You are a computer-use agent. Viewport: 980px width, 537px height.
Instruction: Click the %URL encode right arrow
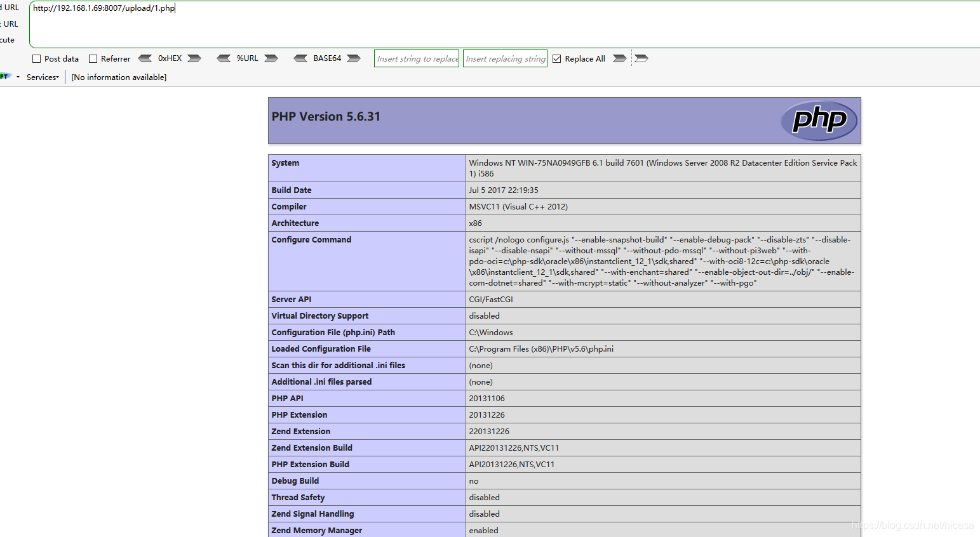pos(271,58)
